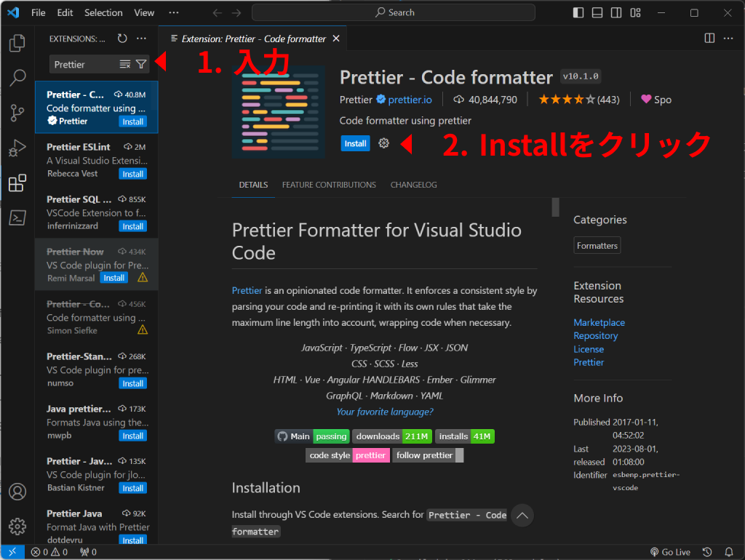The image size is (745, 560).
Task: Open Customize Layout icon
Action: click(x=635, y=13)
